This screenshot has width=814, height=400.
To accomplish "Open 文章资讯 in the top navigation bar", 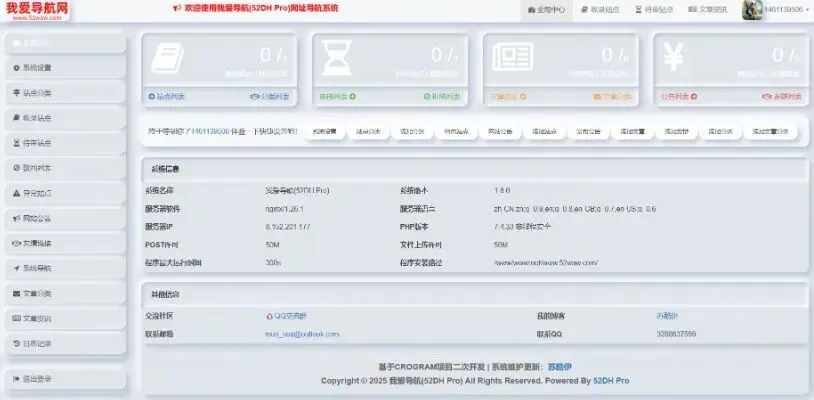I will [x=708, y=10].
